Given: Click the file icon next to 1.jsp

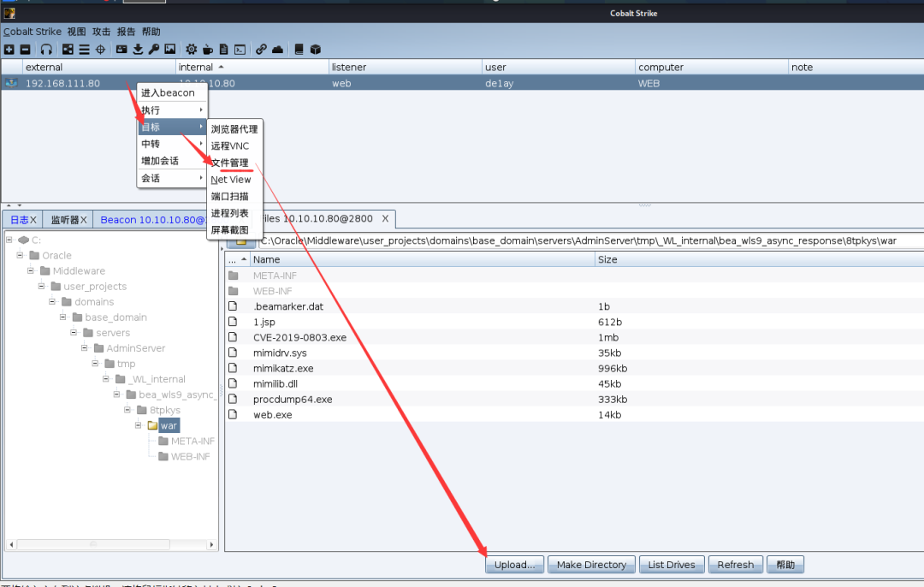Looking at the screenshot, I should click(233, 322).
